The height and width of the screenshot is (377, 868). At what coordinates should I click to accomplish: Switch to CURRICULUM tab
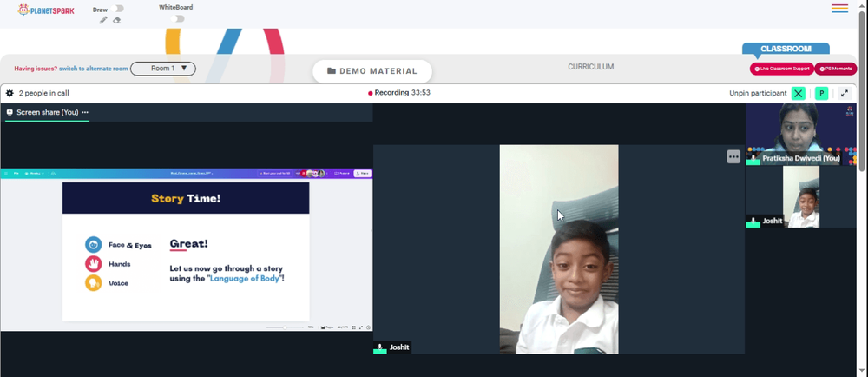tap(590, 67)
